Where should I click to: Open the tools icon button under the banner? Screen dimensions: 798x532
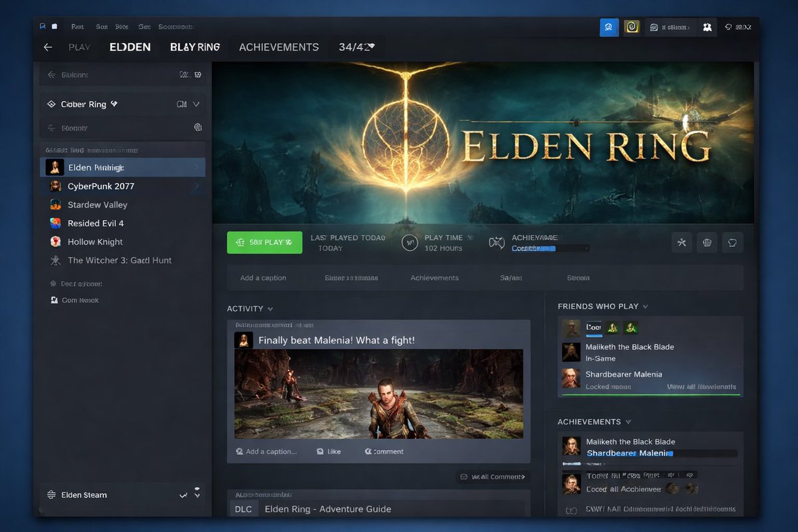(x=682, y=242)
